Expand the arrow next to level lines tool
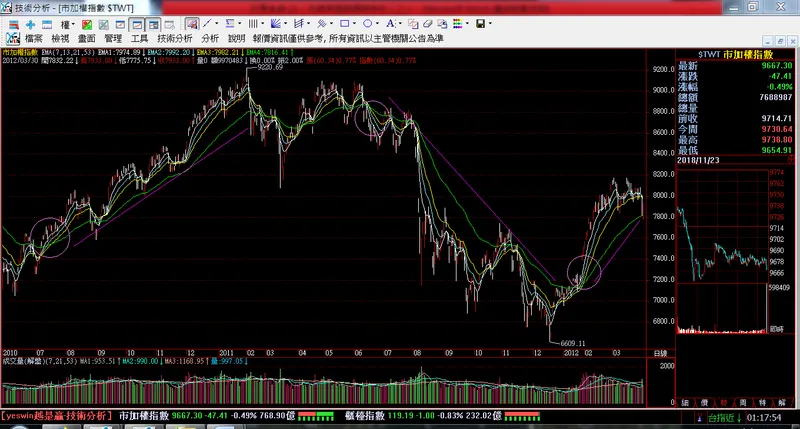The image size is (800, 429). [239, 23]
